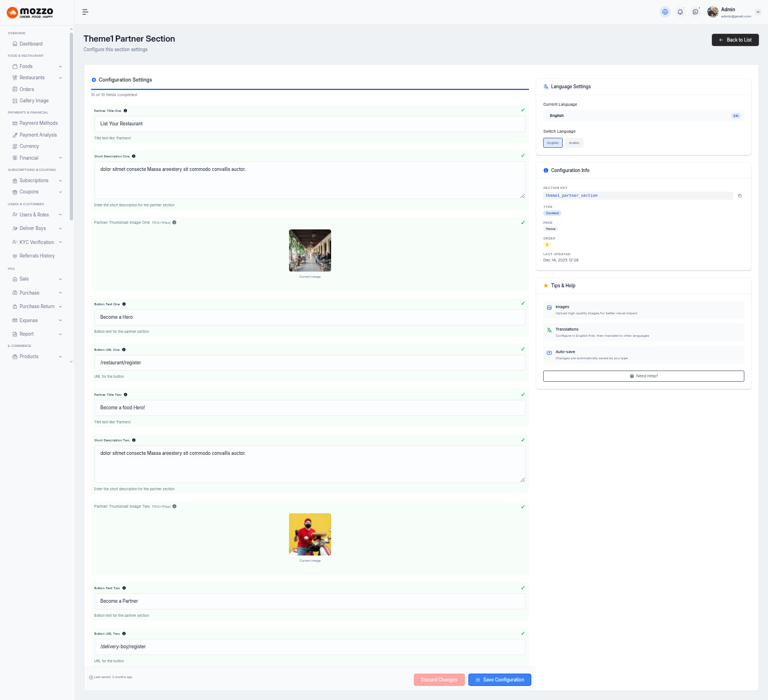Viewport: 768px width, 700px height.
Task: Click info icon beside Button URL Two
Action: tap(124, 634)
